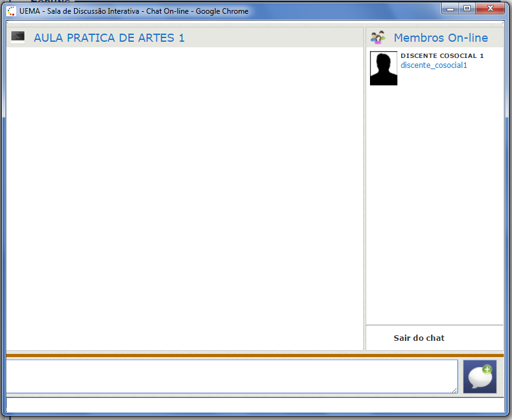Focus the chat message text box

tap(232, 376)
